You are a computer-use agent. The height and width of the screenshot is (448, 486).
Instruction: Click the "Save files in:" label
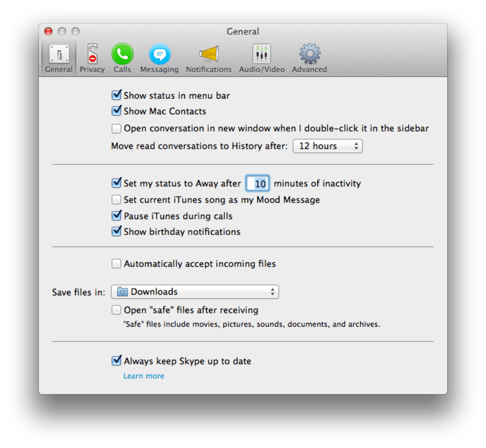tap(79, 292)
